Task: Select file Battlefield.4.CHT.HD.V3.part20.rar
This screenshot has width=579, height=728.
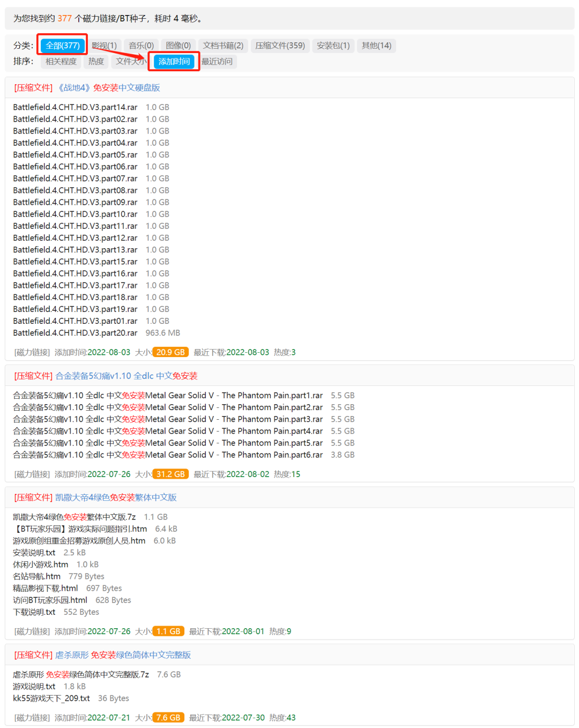Action: point(75,333)
